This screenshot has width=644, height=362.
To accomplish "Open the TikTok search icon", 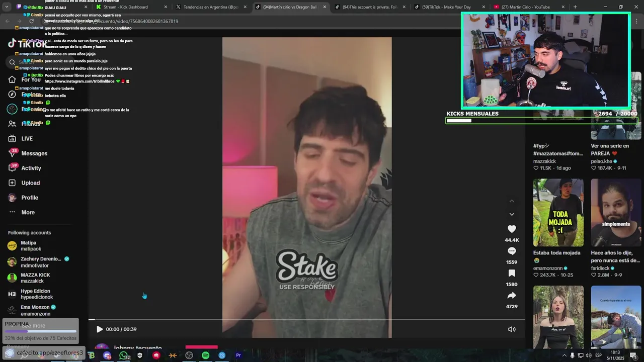I will (x=12, y=62).
